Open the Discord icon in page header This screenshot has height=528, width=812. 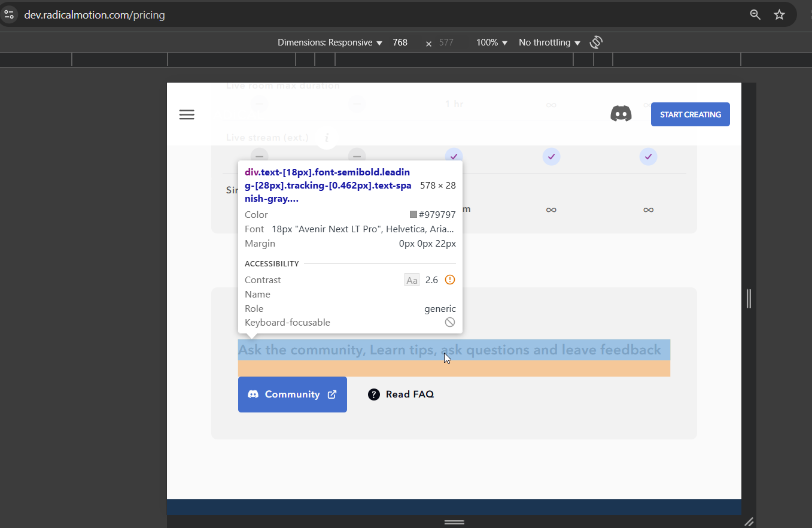(x=621, y=114)
